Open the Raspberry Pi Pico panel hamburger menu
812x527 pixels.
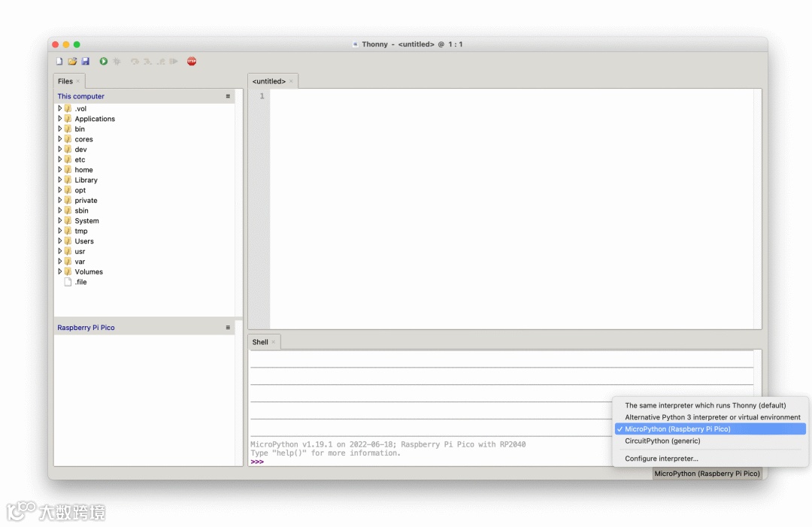[228, 328]
